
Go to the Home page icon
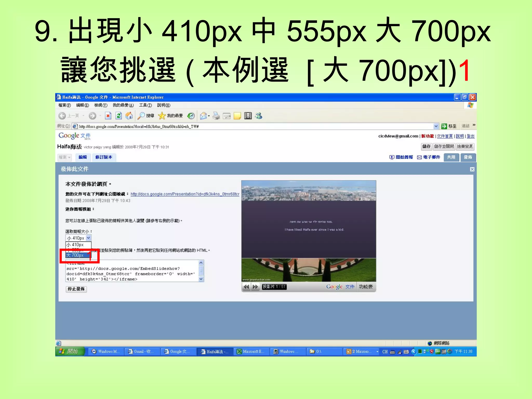click(x=129, y=116)
